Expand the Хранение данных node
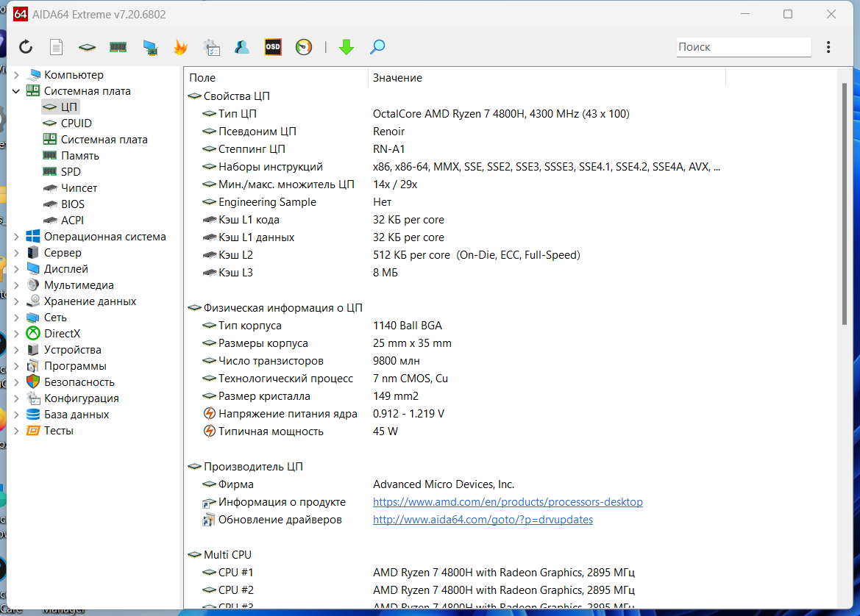The height and width of the screenshot is (616, 860). pyautogui.click(x=16, y=301)
